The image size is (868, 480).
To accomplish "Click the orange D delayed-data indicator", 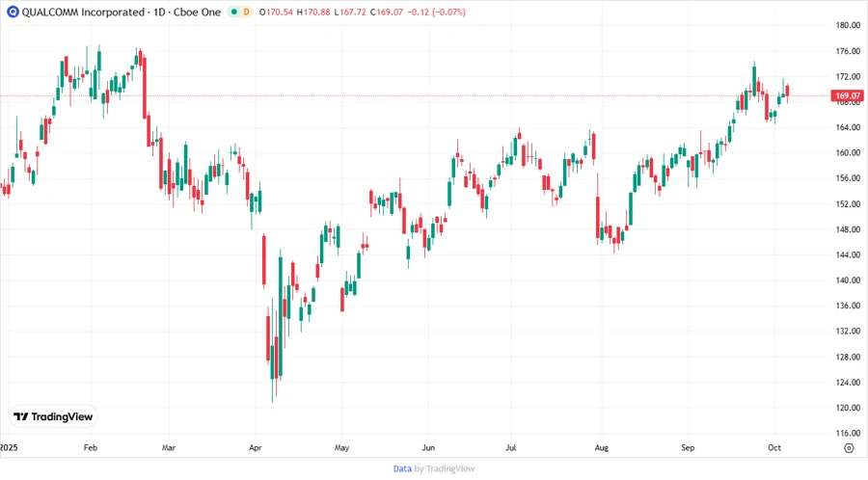I will [x=246, y=12].
